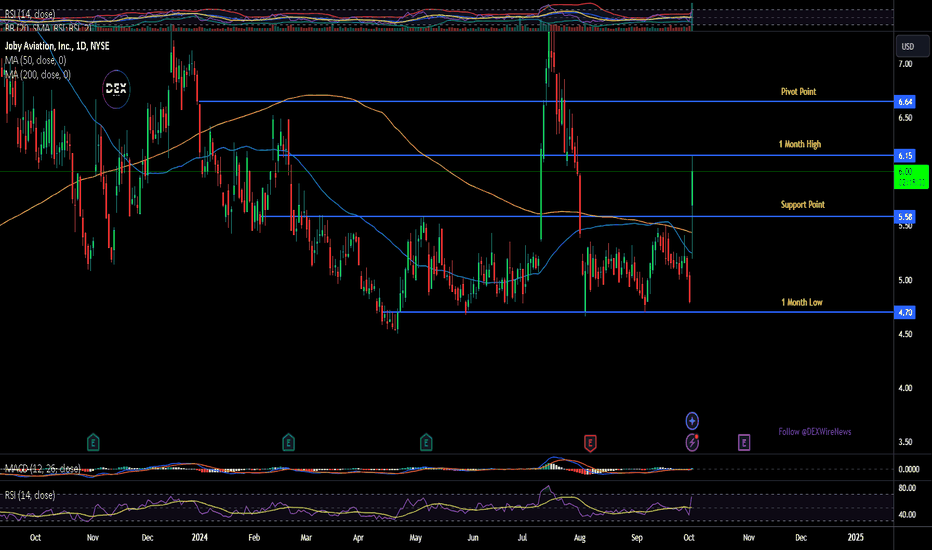Open the green earnings marker near May
This screenshot has height=550, width=932.
pyautogui.click(x=426, y=442)
